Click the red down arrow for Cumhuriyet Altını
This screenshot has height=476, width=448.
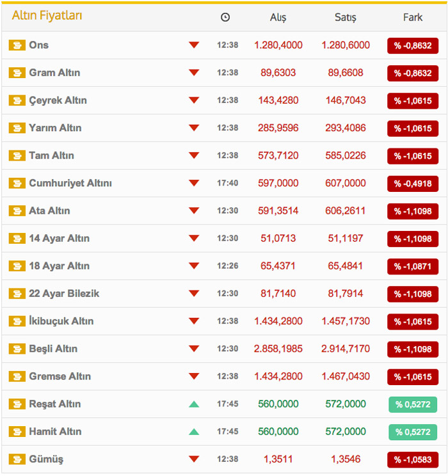click(x=194, y=183)
